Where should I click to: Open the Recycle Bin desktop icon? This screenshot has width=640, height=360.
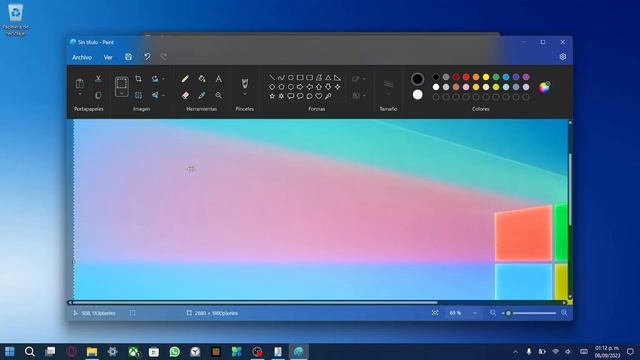(16, 20)
